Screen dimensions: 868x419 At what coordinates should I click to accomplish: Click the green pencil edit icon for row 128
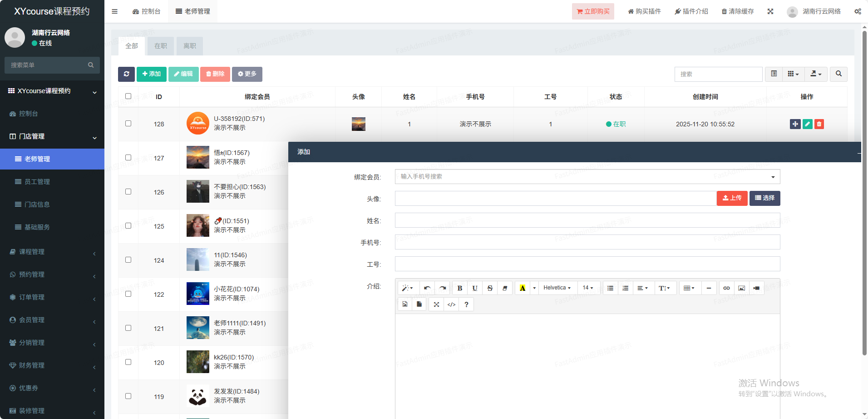(807, 124)
